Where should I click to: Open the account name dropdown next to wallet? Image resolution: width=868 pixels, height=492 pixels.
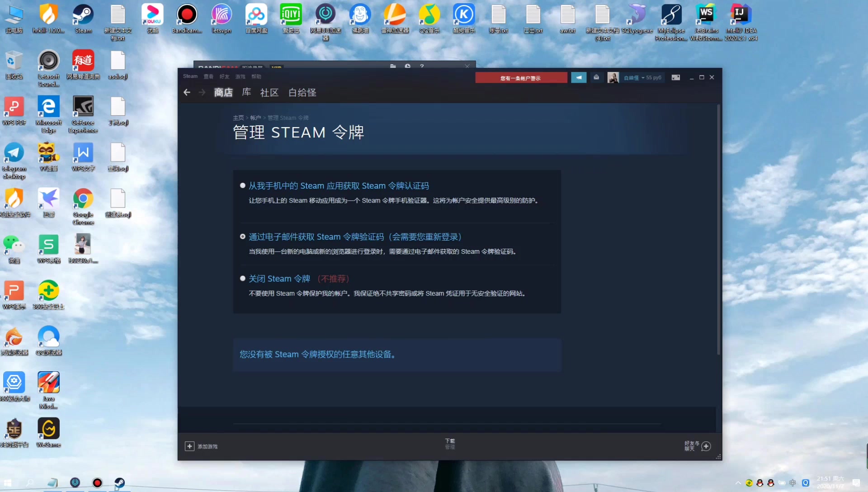pyautogui.click(x=643, y=77)
